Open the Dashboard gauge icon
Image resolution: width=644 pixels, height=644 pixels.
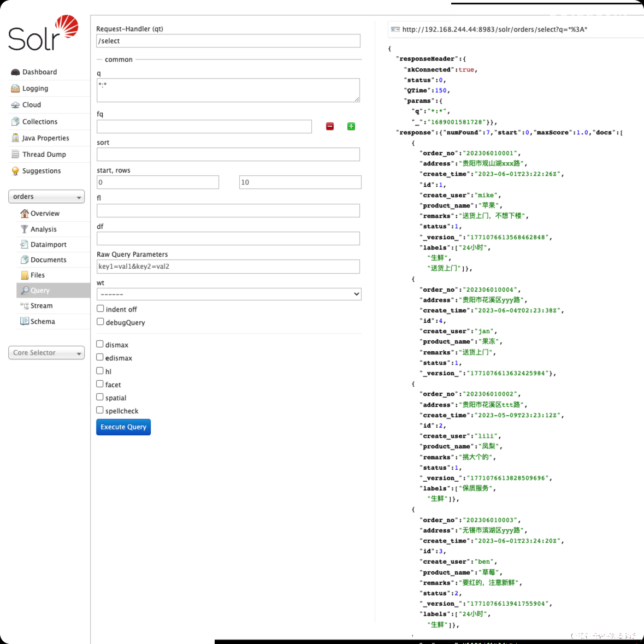15,72
